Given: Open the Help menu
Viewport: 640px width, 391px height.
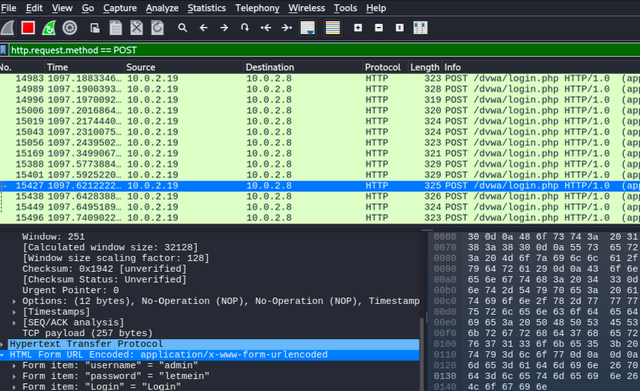Looking at the screenshot, I should click(376, 8).
